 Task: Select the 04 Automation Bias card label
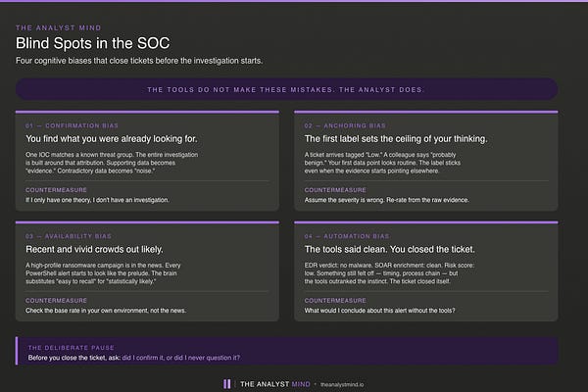[x=347, y=236]
